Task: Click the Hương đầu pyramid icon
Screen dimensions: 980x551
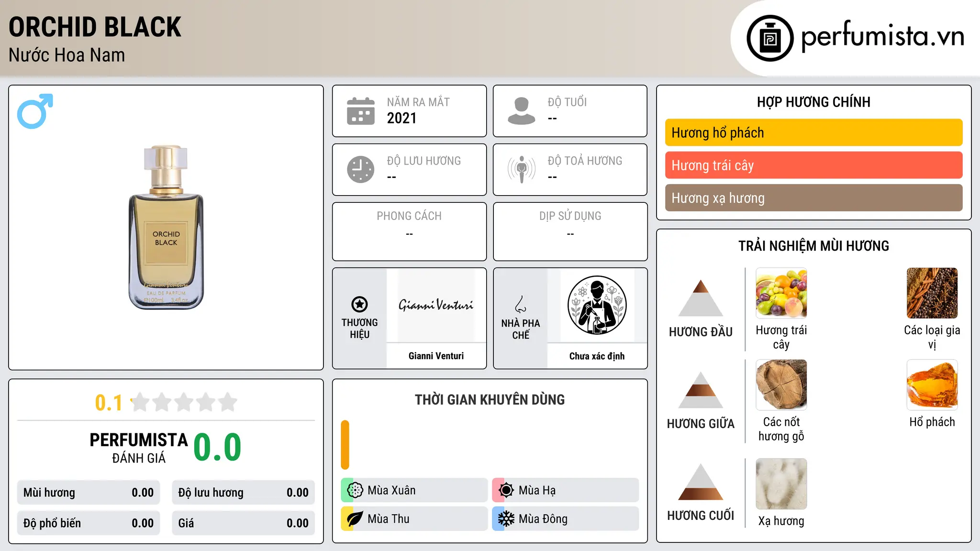Action: coord(701,298)
